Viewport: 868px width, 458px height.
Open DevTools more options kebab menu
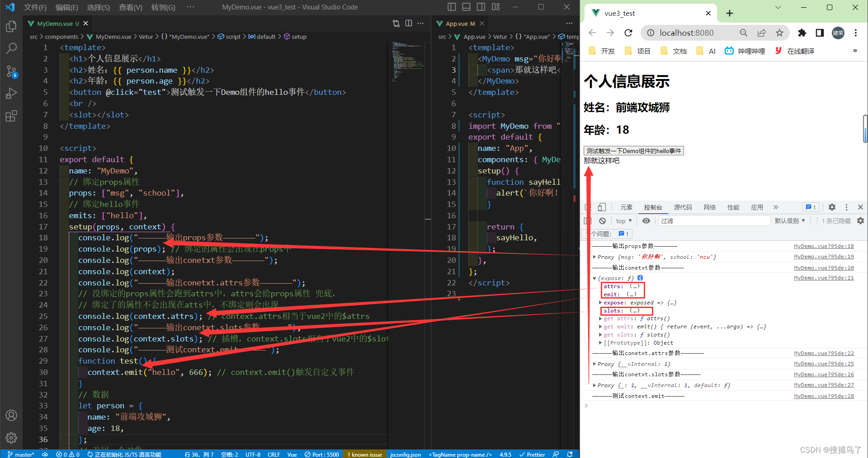point(846,207)
